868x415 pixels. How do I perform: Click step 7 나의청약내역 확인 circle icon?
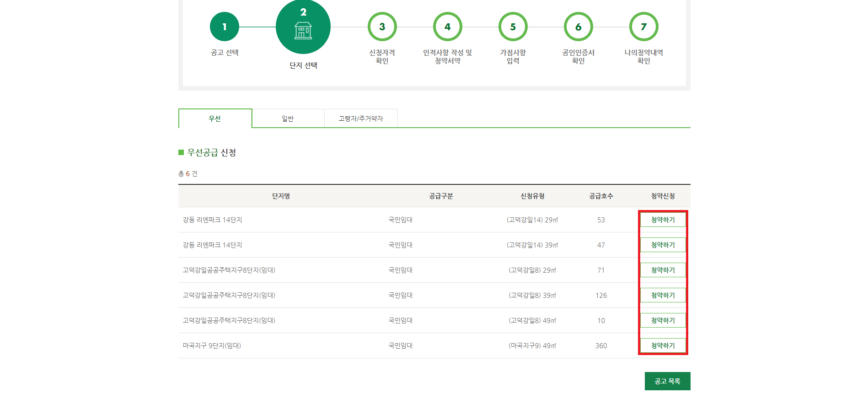pos(644,27)
